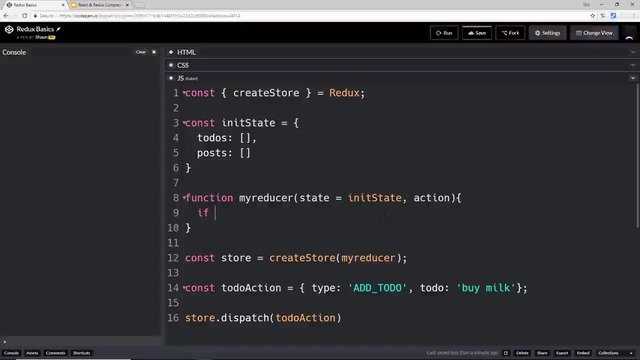This screenshot has width=640, height=360.
Task: Toggle Console in footer bar
Action: [x=11, y=353]
